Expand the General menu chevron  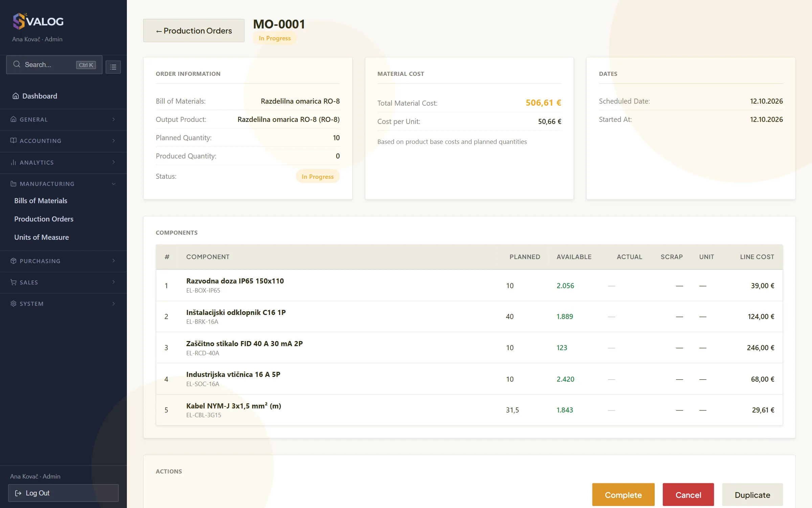click(x=114, y=119)
